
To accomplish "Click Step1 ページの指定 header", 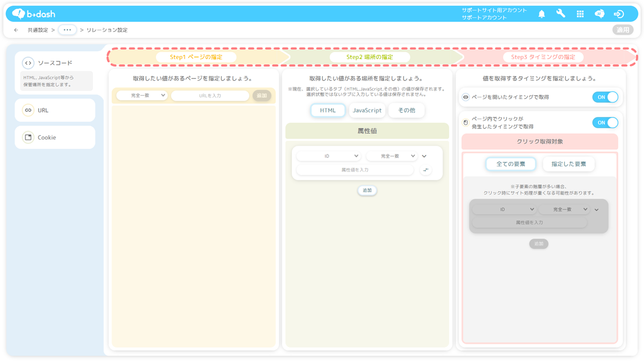I will 196,57.
